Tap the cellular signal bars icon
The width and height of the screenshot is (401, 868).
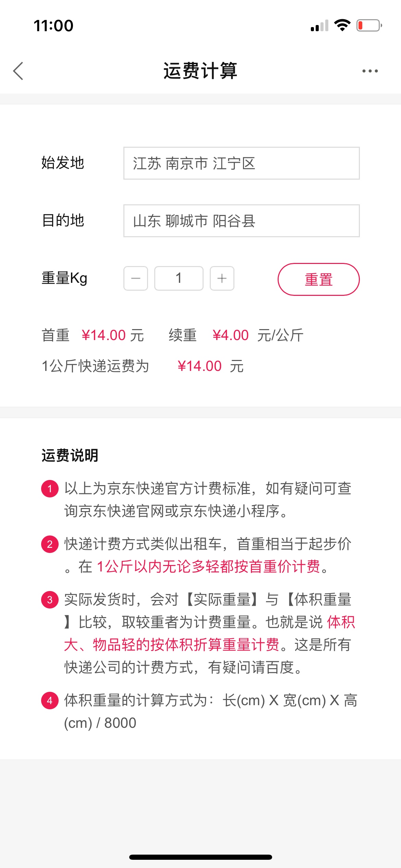coord(319,26)
